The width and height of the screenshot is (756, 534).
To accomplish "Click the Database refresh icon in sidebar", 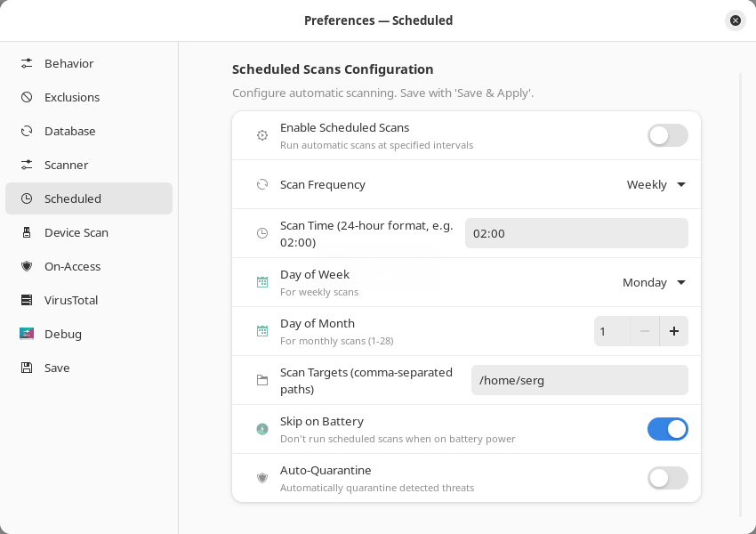I will pos(27,131).
